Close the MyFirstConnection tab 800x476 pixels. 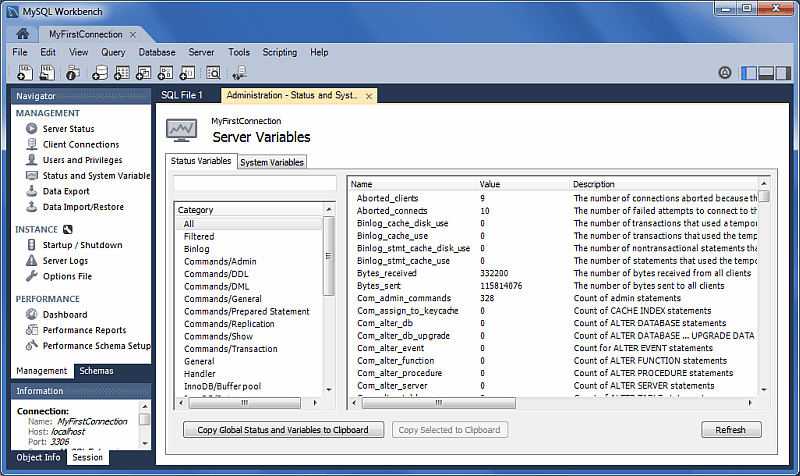[133, 35]
